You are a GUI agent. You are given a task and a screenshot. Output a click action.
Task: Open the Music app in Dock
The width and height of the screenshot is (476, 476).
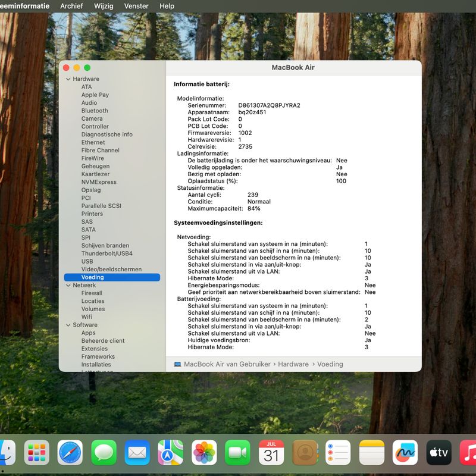coord(468,452)
